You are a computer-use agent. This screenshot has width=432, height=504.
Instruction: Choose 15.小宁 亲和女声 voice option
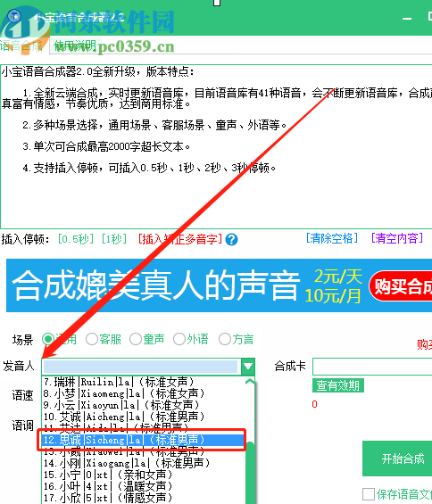[x=144, y=475]
